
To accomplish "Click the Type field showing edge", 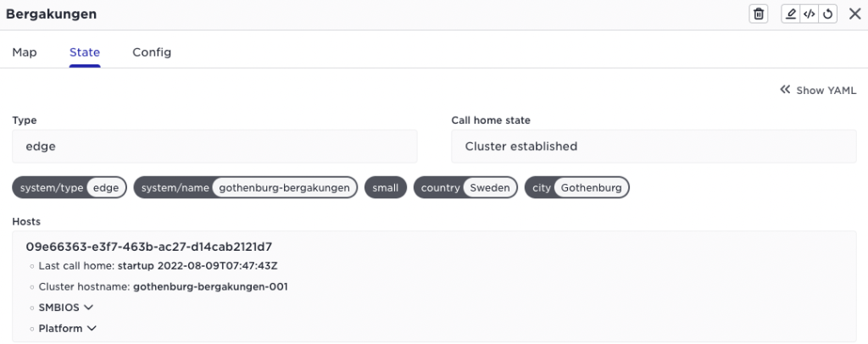I will [214, 147].
